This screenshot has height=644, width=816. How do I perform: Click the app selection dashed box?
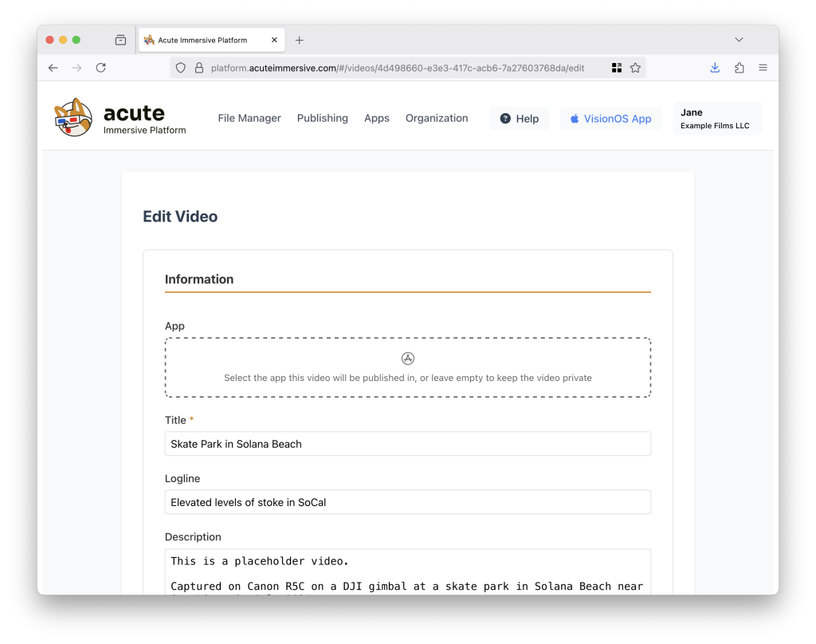pyautogui.click(x=408, y=367)
